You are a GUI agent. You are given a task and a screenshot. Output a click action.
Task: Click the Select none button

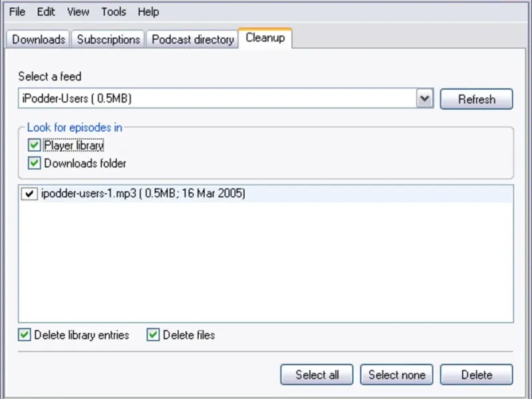(x=396, y=374)
